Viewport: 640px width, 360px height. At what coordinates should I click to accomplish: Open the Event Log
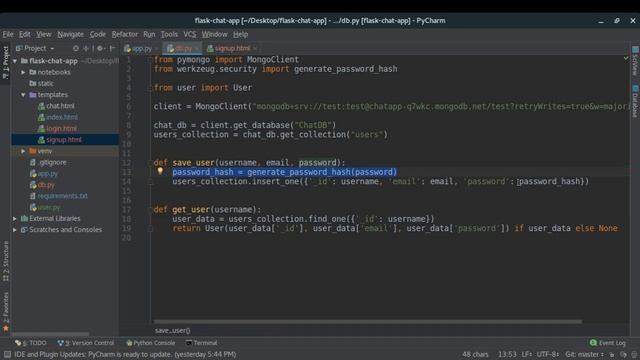[607, 343]
